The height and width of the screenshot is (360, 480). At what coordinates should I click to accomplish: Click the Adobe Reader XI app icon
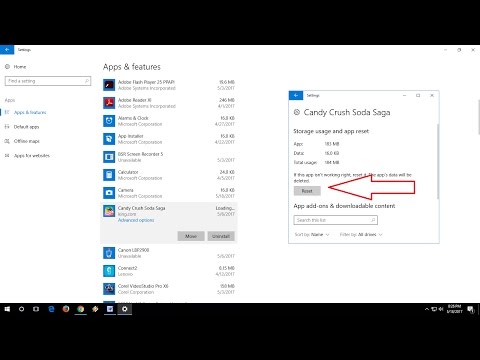pyautogui.click(x=109, y=103)
